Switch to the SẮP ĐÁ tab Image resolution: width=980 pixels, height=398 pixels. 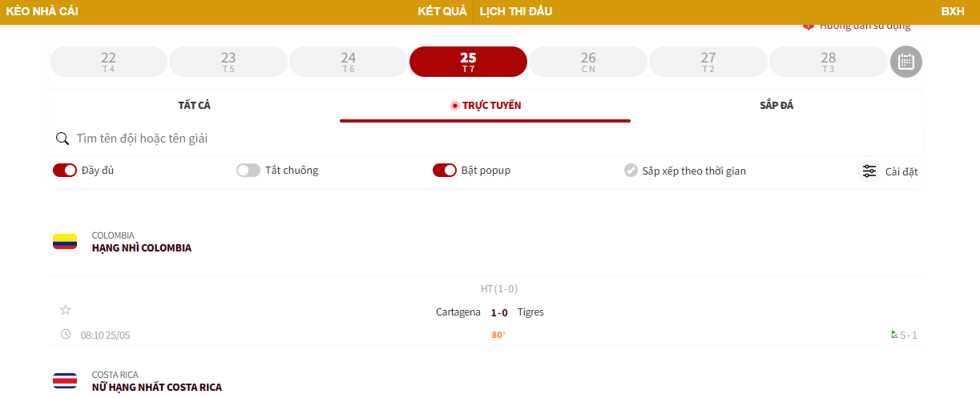(x=776, y=106)
